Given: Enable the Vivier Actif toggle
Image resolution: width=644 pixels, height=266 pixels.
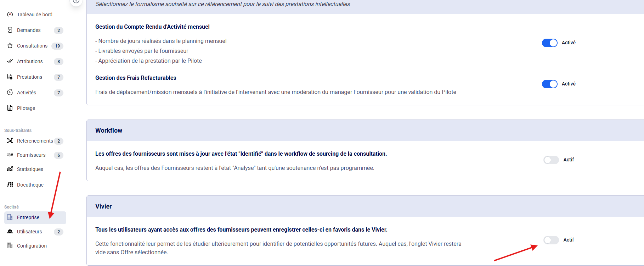Looking at the screenshot, I should (x=551, y=240).
